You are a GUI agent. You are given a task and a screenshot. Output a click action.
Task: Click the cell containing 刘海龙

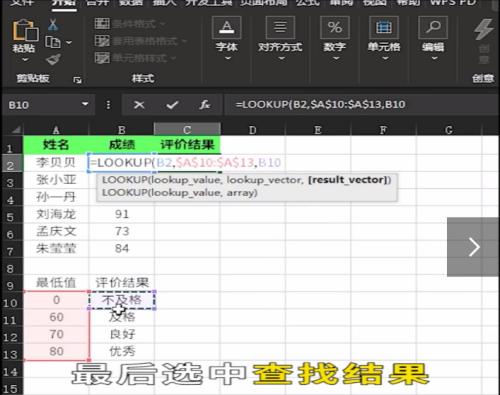(56, 214)
